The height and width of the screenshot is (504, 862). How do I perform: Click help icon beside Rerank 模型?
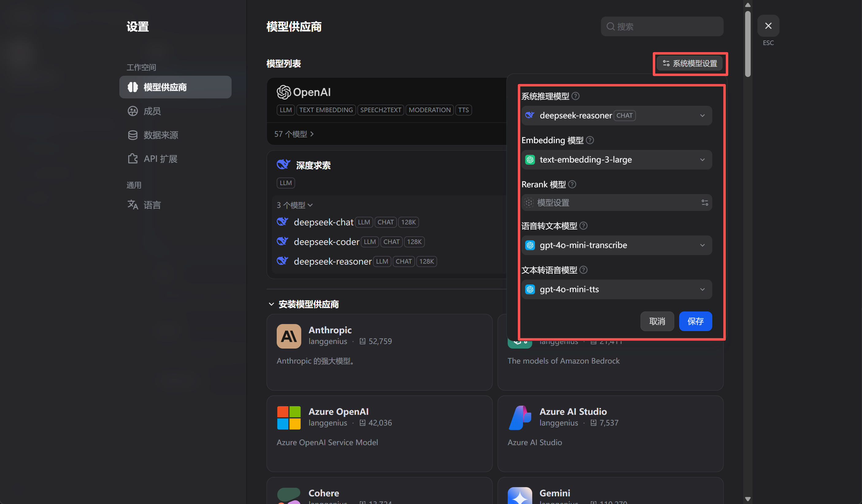click(572, 184)
